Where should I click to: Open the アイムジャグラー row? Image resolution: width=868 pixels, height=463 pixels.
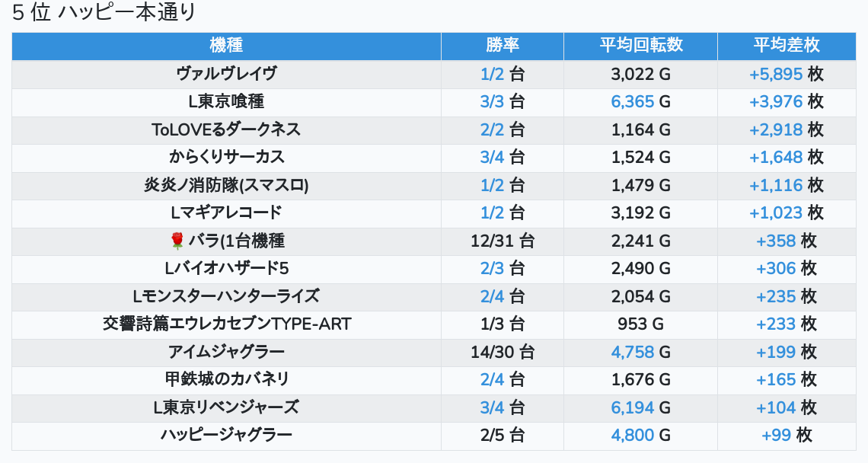pos(226,352)
